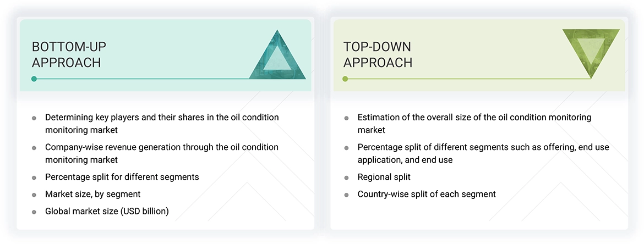Select the Bottom-Up Approach heading
The height and width of the screenshot is (244, 644).
point(67,54)
